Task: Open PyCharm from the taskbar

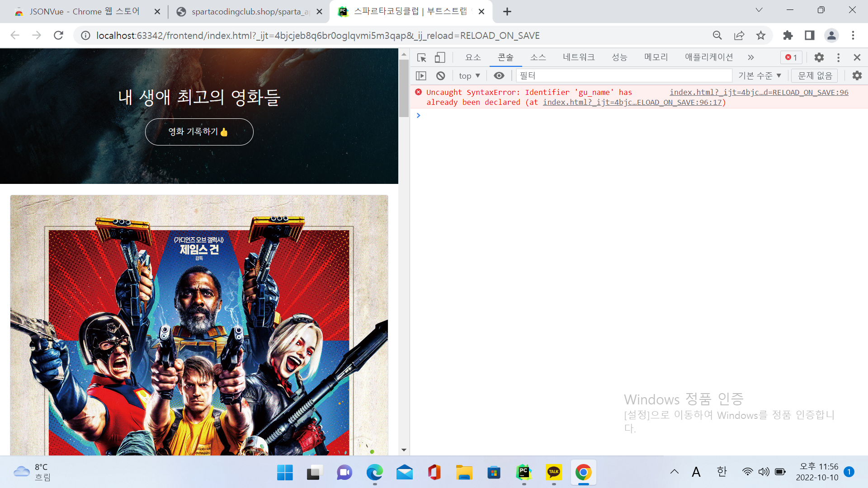Action: [524, 473]
